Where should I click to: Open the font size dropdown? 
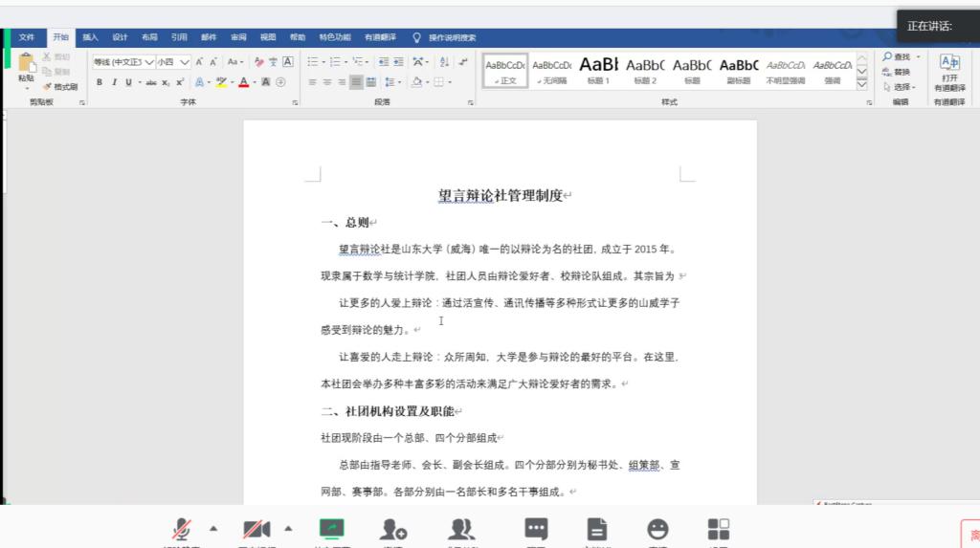pyautogui.click(x=185, y=62)
